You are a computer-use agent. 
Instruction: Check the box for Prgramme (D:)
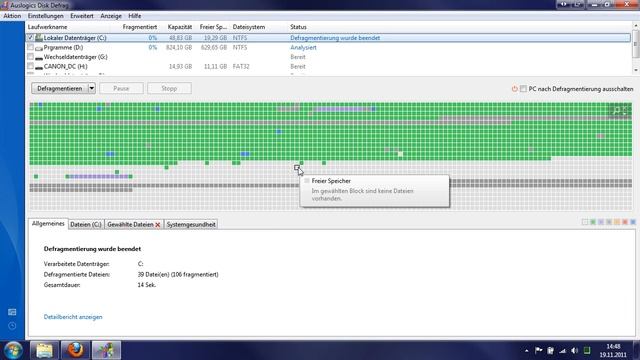click(x=30, y=47)
